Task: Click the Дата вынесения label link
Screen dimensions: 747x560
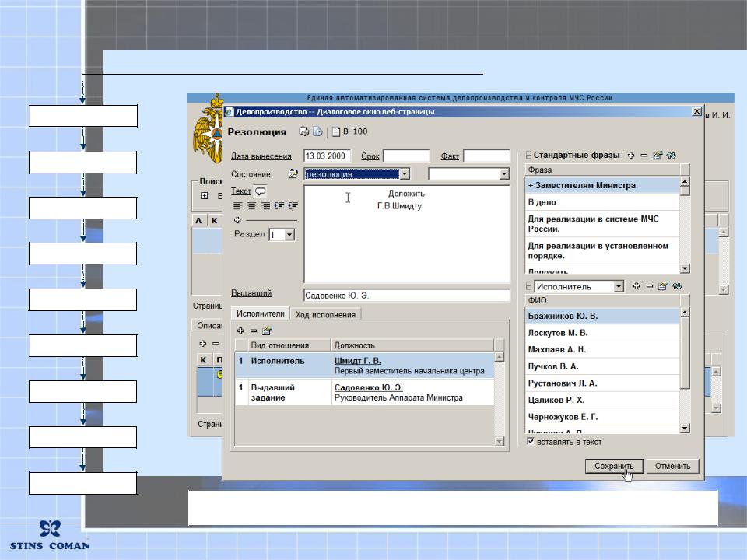Action: point(261,156)
